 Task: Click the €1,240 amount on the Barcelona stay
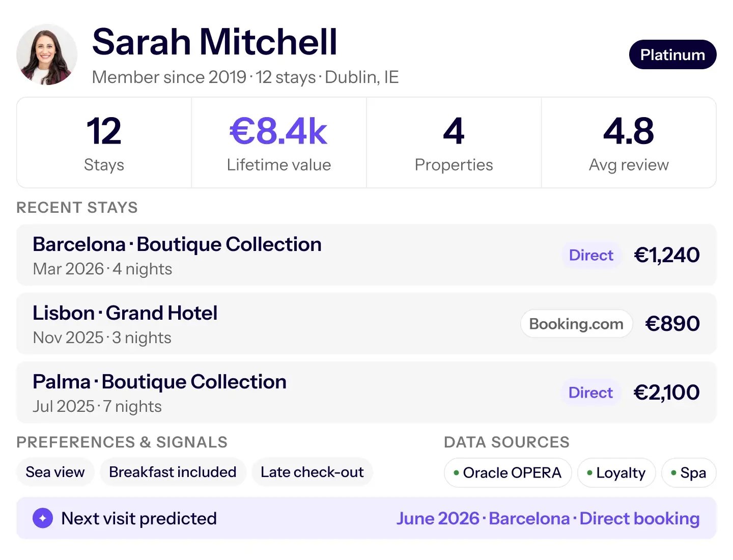pos(667,255)
